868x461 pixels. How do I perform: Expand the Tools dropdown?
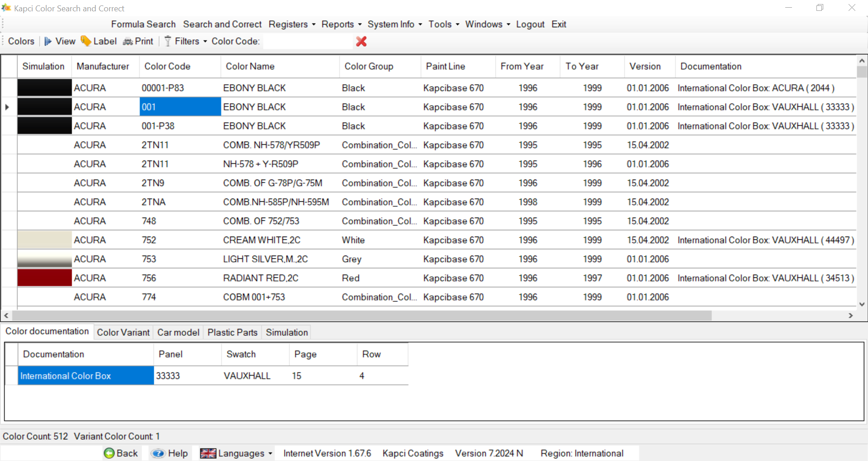tap(441, 24)
